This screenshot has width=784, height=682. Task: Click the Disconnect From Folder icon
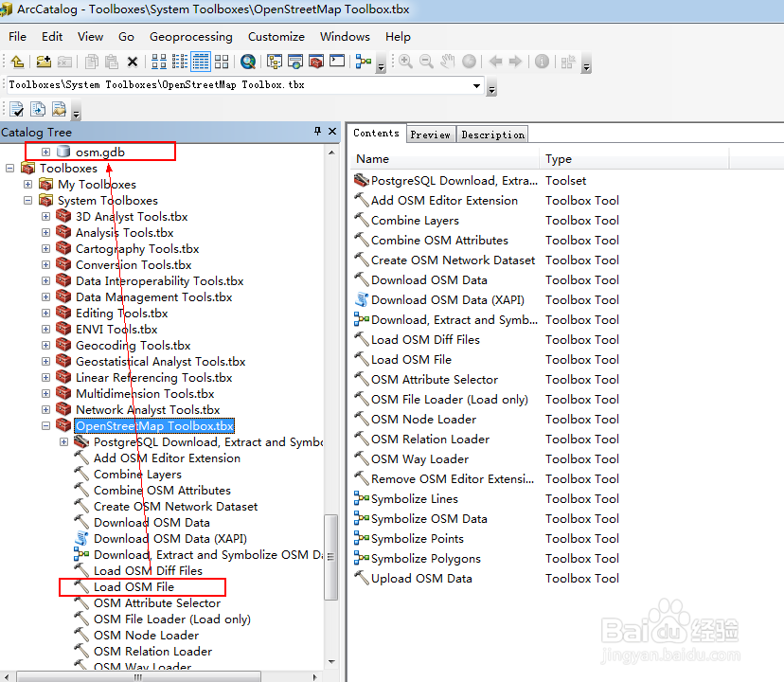click(x=64, y=62)
